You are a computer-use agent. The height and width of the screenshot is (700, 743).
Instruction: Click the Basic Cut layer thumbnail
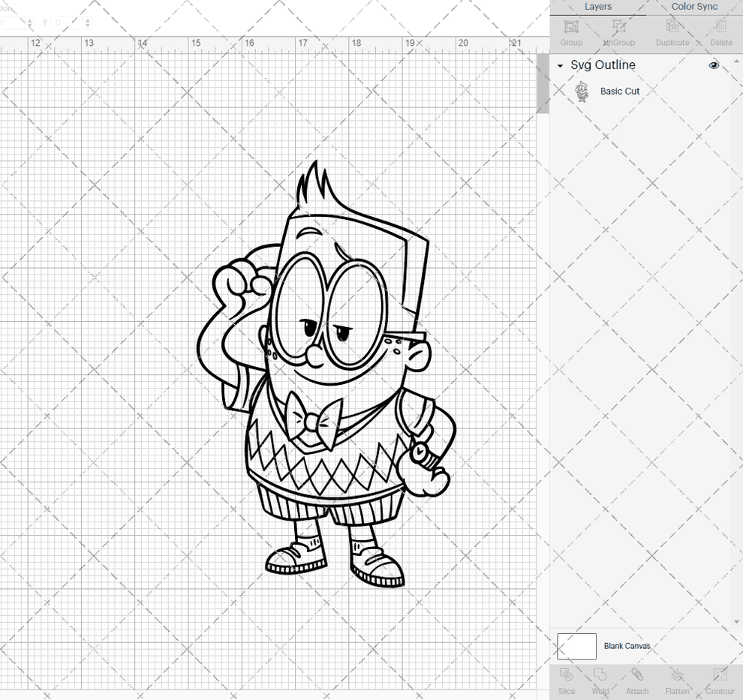[582, 91]
